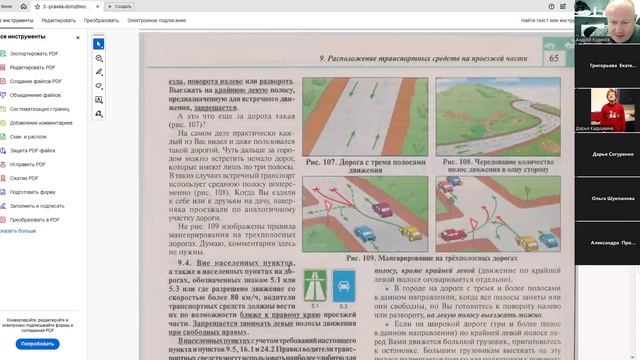Go to the Home icon
Screen dimensions: 640x360
(x=24, y=7)
